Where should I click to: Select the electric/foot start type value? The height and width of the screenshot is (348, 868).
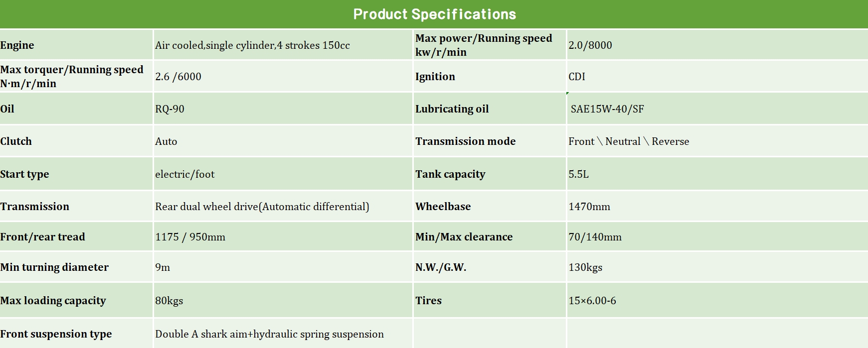[x=184, y=174]
